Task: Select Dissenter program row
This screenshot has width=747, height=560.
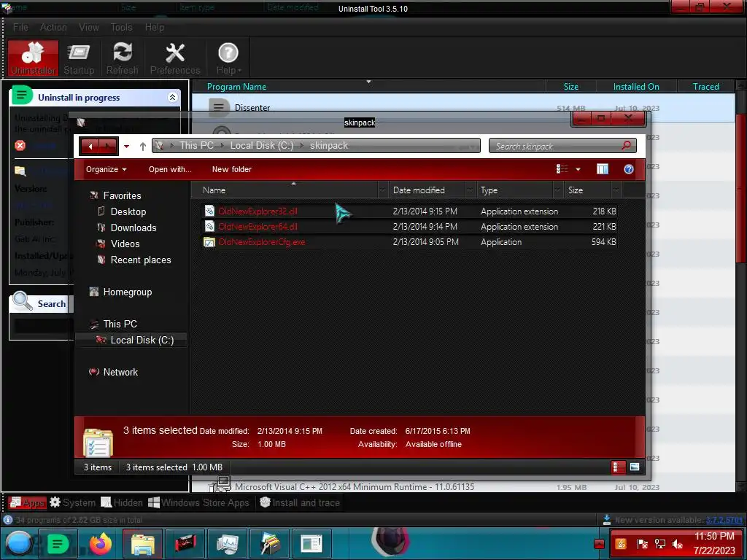Action: click(463, 108)
